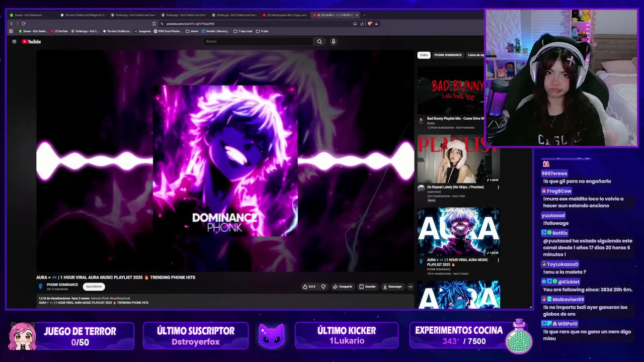Open options for On Repeat Lately video

pyautogui.click(x=498, y=188)
